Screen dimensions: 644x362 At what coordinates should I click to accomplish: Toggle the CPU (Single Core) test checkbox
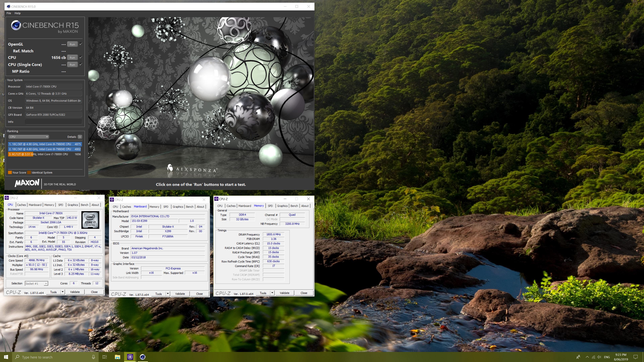pos(81,64)
